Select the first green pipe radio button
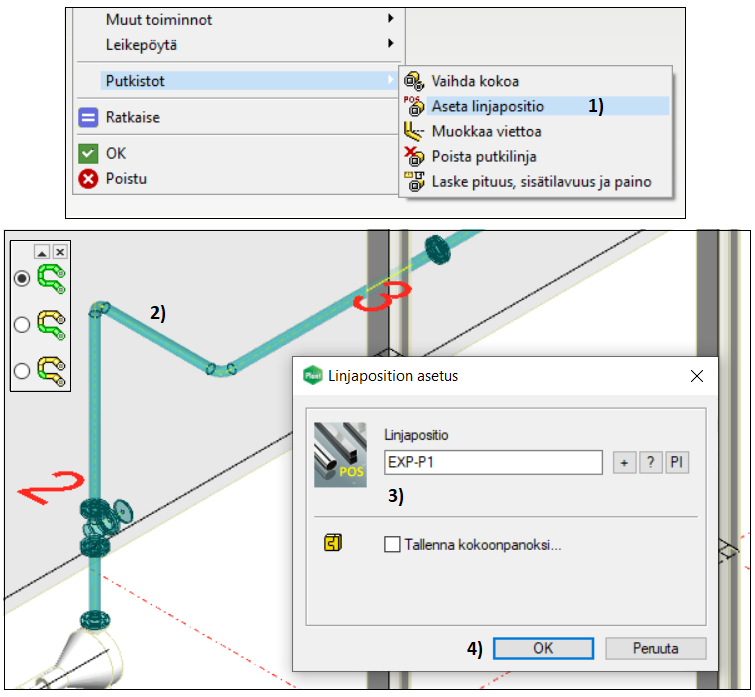This screenshot has width=755, height=697. 22,278
